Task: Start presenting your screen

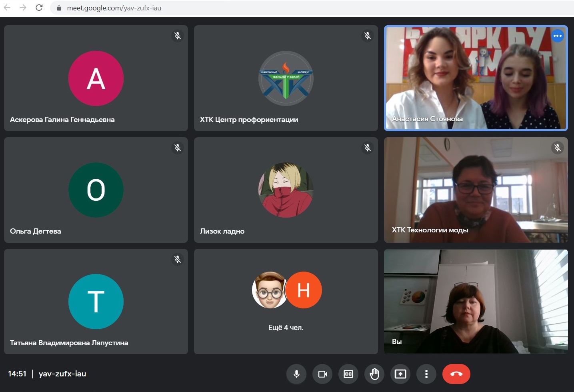Action: pos(400,374)
